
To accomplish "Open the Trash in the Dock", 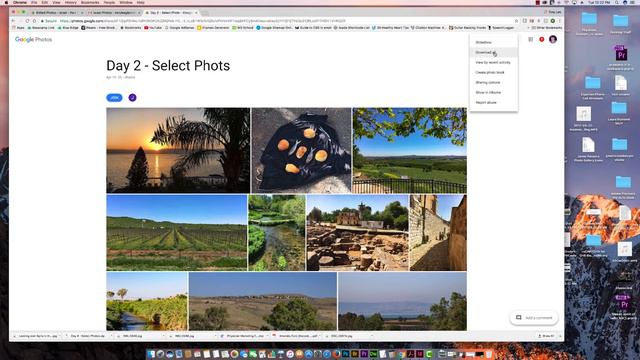I will (x=488, y=354).
